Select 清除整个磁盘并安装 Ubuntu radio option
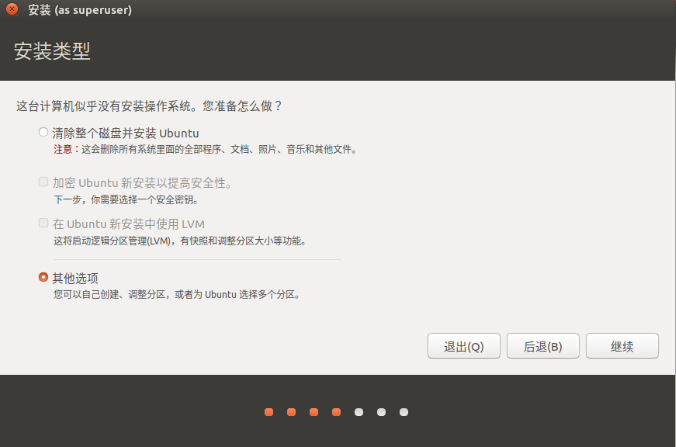Image resolution: width=676 pixels, height=447 pixels. 43,132
